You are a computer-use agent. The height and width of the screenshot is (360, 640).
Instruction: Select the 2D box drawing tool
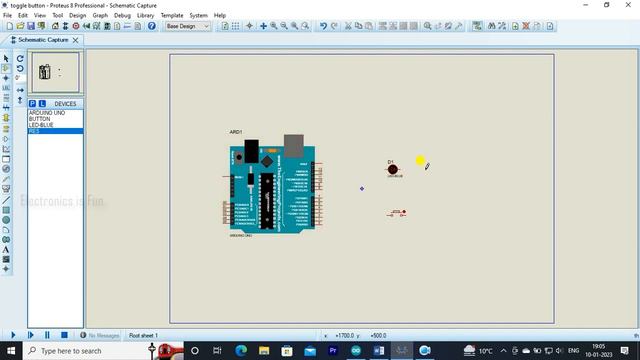pos(6,210)
